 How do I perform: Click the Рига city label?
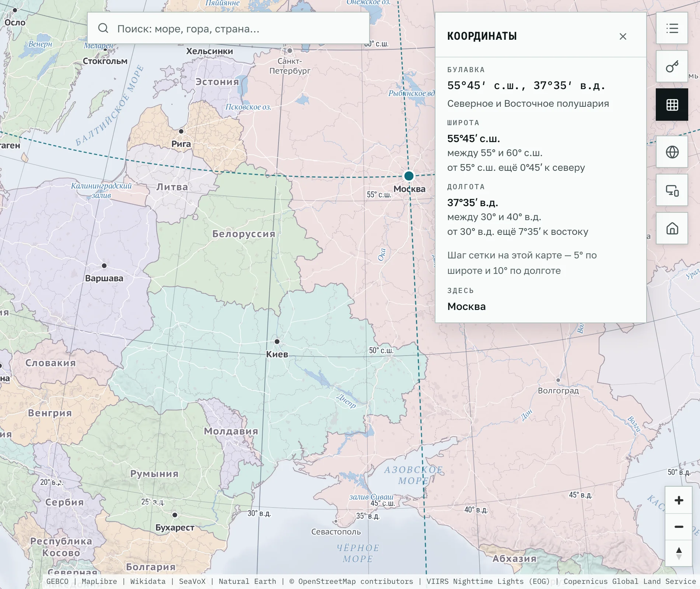(181, 144)
